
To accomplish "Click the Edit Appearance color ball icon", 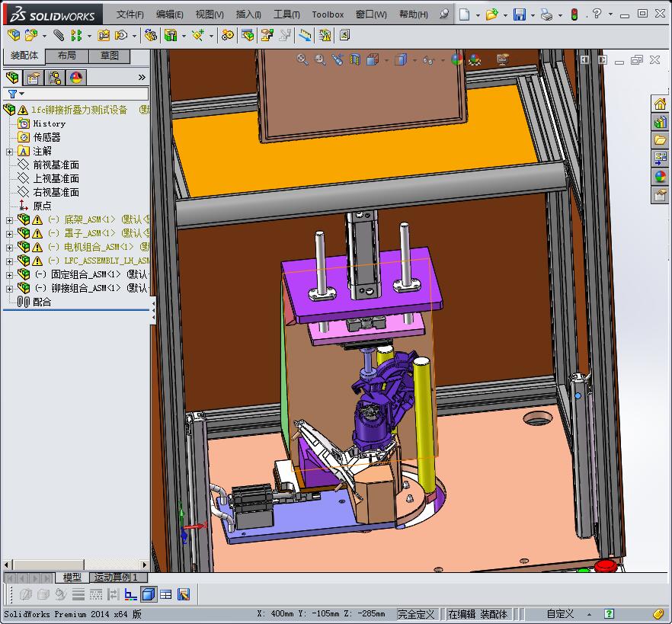I will pyautogui.click(x=457, y=59).
